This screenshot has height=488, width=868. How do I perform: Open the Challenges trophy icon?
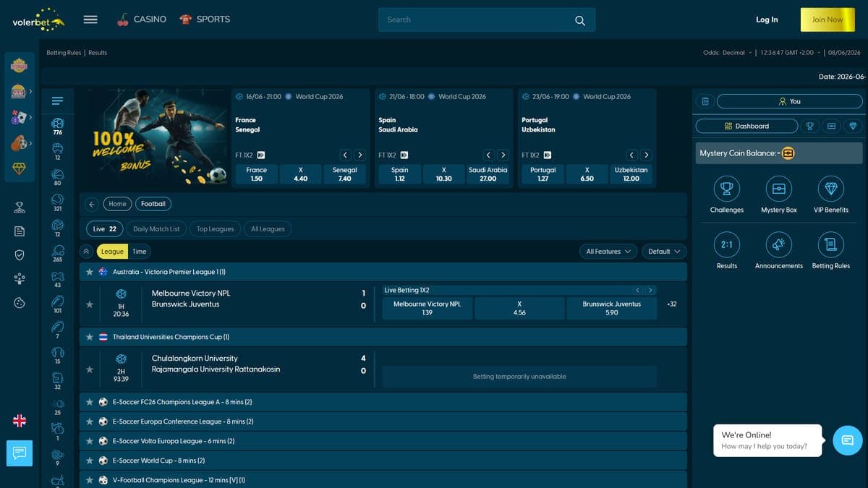[x=726, y=188]
